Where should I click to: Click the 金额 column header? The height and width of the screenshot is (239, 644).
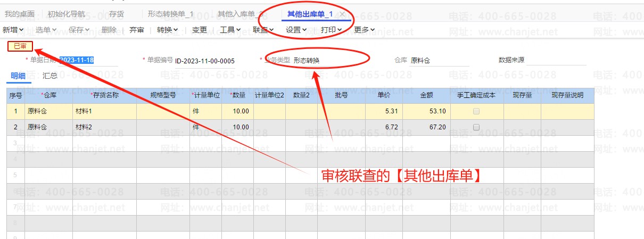tap(426, 95)
